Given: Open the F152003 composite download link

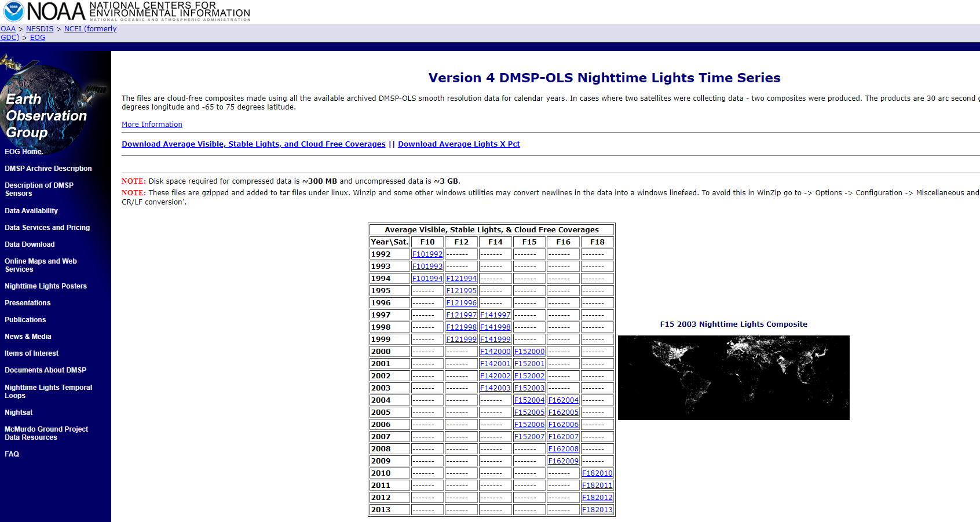Looking at the screenshot, I should click(x=529, y=388).
